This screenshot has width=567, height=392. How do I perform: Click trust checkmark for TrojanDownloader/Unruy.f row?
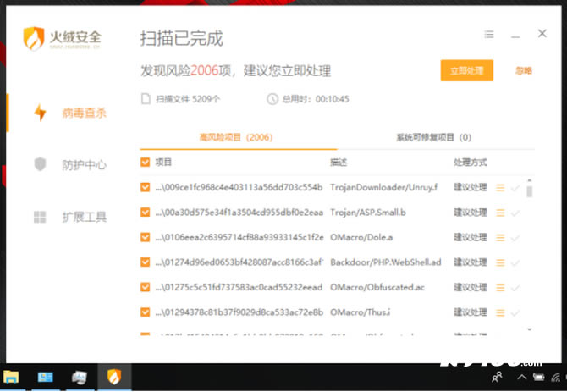click(515, 188)
